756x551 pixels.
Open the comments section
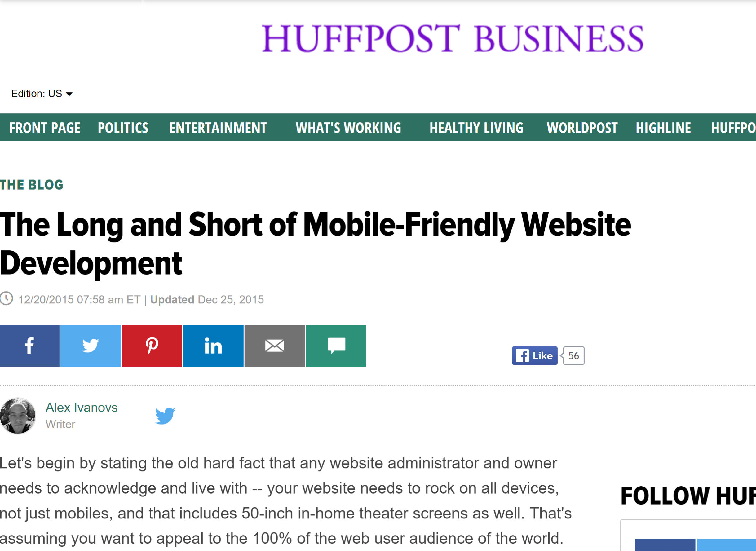pos(336,346)
